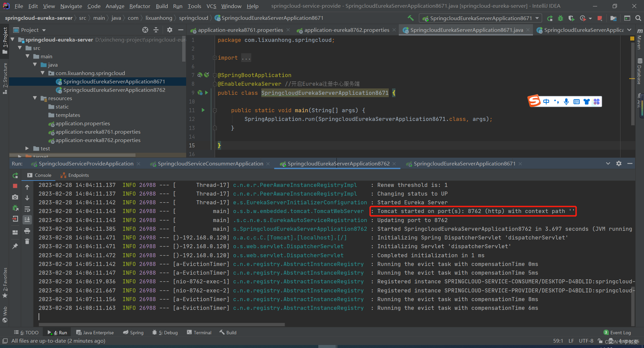Select application.properties in project tree
The width and height of the screenshot is (644, 348).
83,123
